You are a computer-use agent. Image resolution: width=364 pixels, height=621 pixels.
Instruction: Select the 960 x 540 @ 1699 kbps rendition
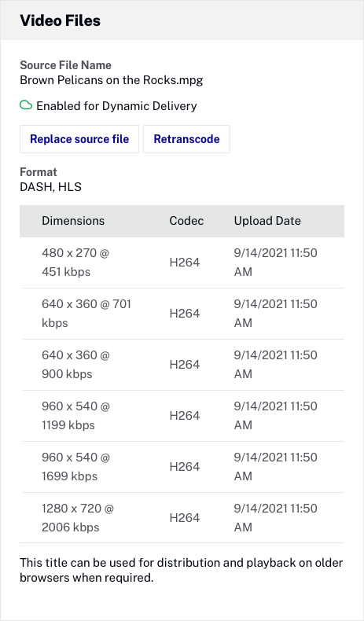pos(183,467)
